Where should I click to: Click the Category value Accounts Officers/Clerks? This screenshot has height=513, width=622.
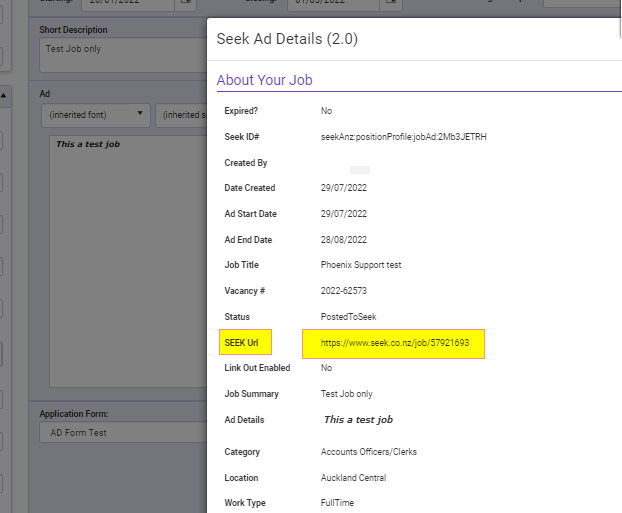(x=369, y=452)
